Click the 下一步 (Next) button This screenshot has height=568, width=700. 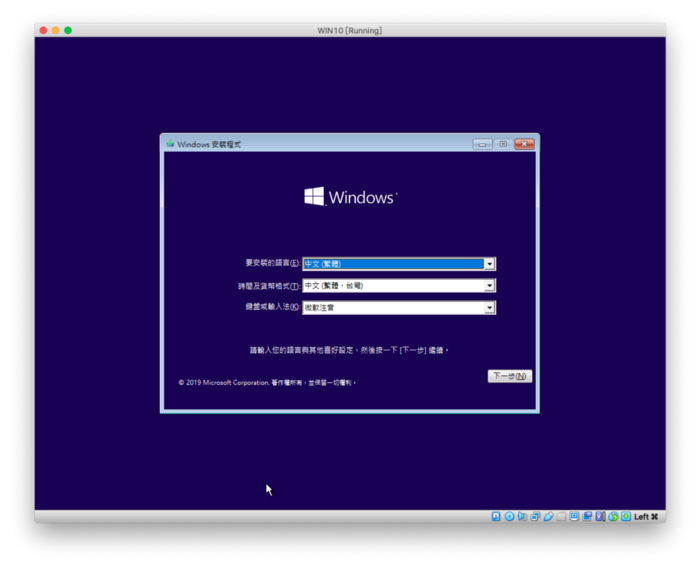click(x=510, y=376)
